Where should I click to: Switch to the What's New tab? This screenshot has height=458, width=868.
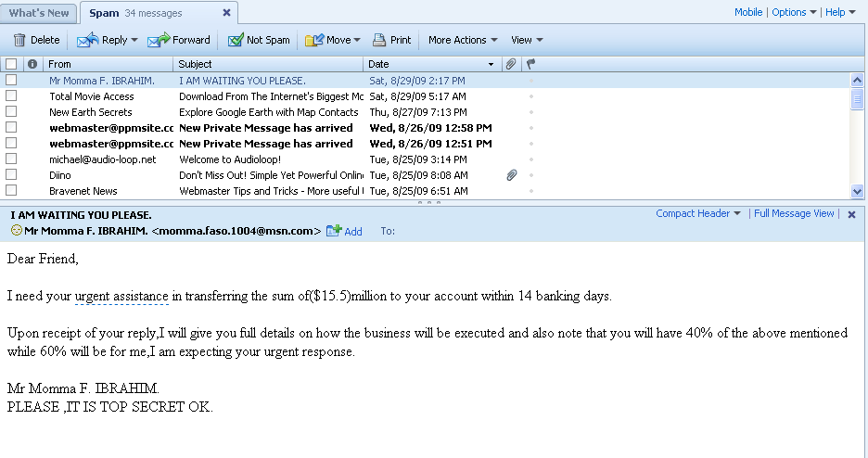pyautogui.click(x=39, y=13)
